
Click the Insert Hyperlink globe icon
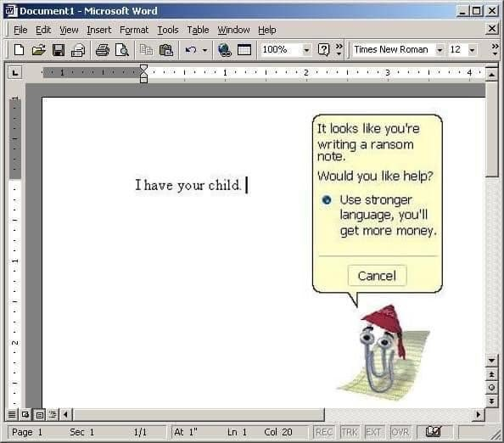224,50
